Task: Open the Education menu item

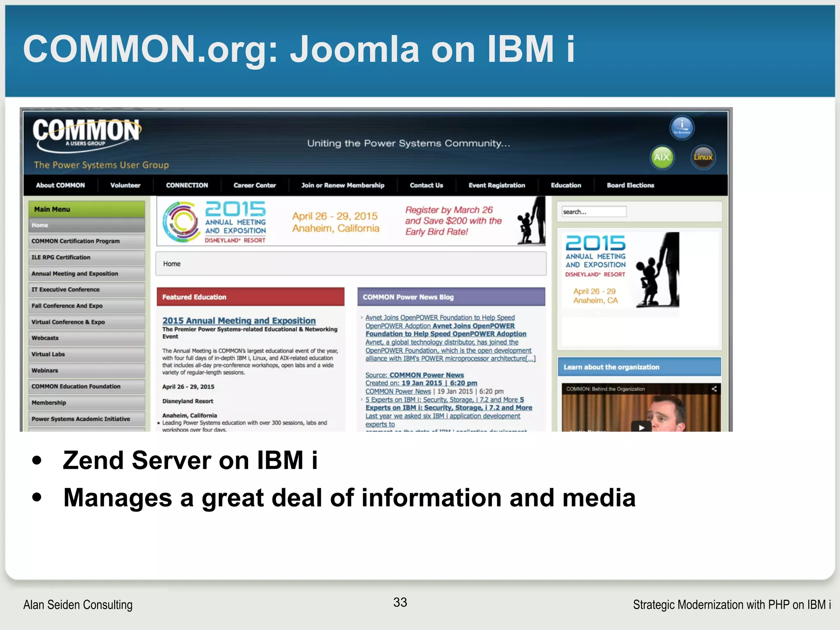Action: [566, 185]
